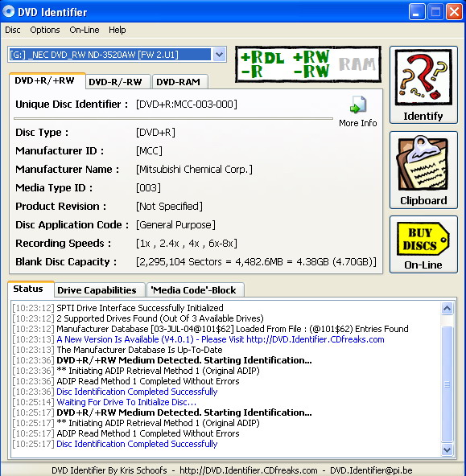Click the 'Manufacturer Database [03-JUL-04' loaded log line
The image size is (466, 476).
(233, 329)
